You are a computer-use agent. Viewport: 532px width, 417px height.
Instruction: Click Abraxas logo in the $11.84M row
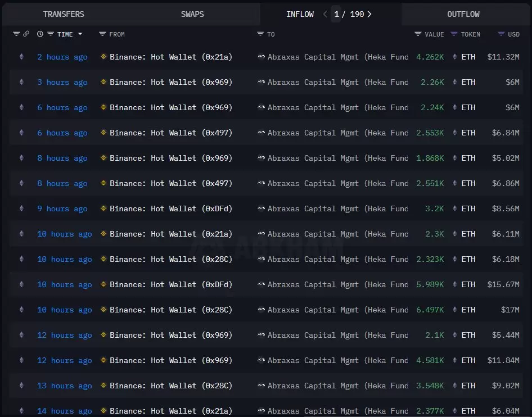tap(261, 360)
